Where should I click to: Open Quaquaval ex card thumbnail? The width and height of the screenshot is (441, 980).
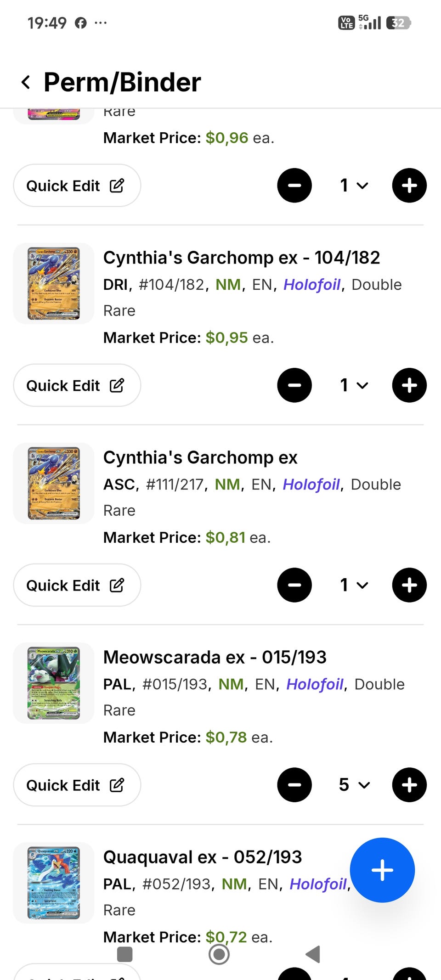pyautogui.click(x=54, y=883)
